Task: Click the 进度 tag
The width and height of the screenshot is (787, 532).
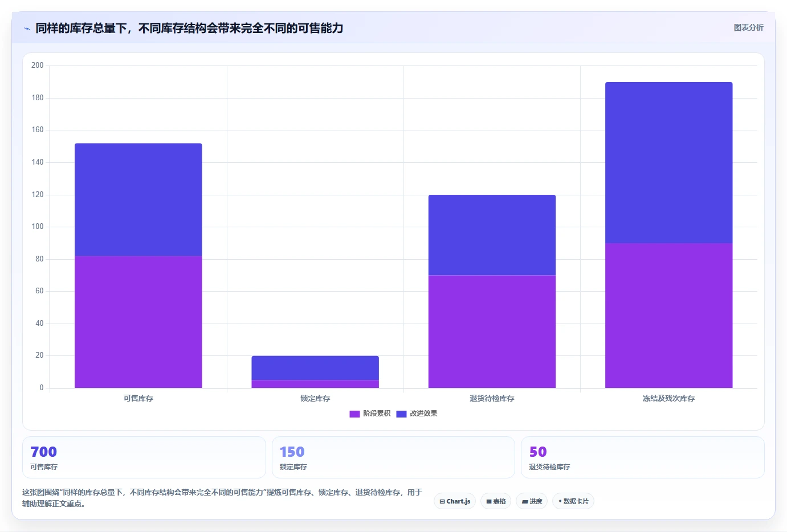Action: click(532, 501)
